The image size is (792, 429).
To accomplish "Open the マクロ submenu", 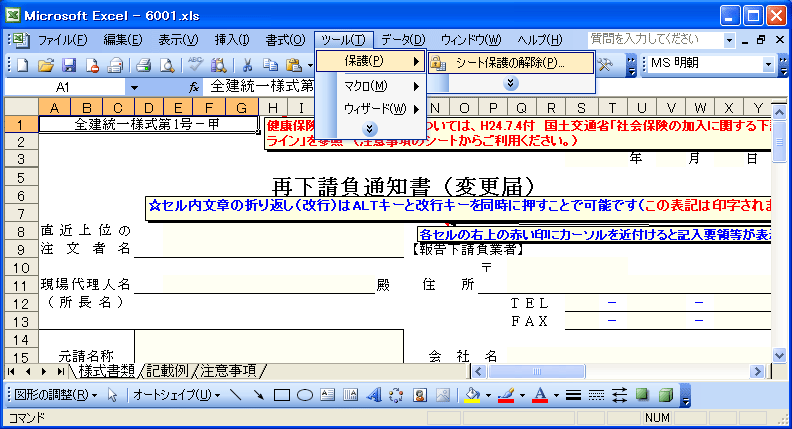I will tap(370, 85).
